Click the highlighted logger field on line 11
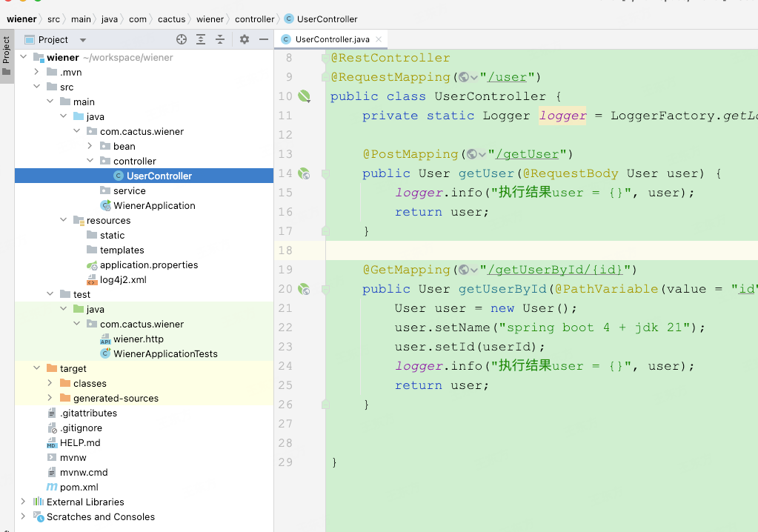Image resolution: width=758 pixels, height=532 pixels. pos(562,116)
